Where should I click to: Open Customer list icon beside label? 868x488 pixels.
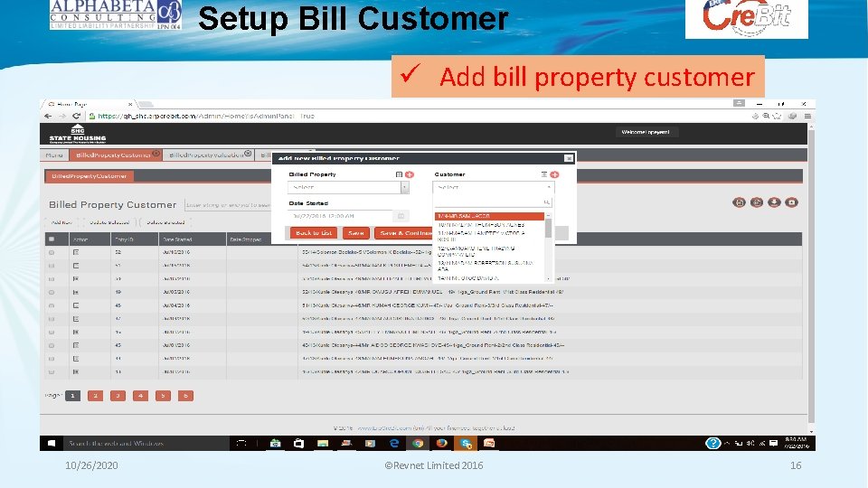[544, 174]
